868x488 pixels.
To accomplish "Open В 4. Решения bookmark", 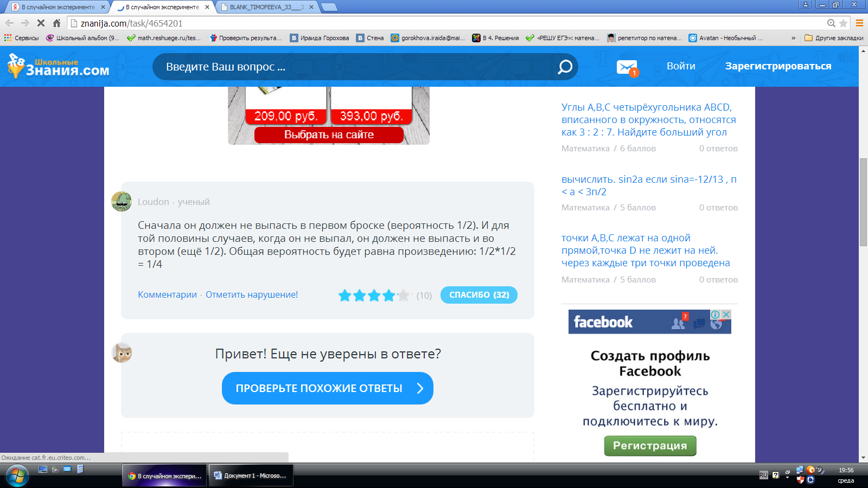I will [495, 38].
